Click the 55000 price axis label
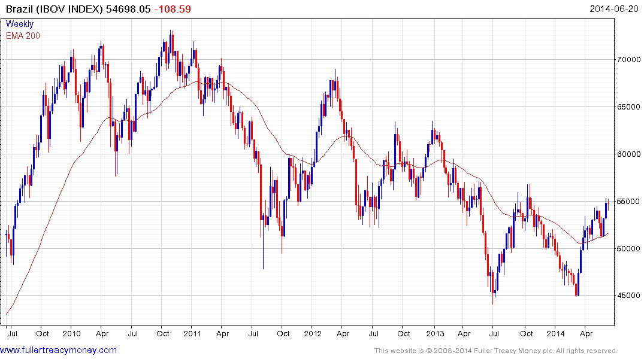The height and width of the screenshot is (359, 644). pos(629,201)
